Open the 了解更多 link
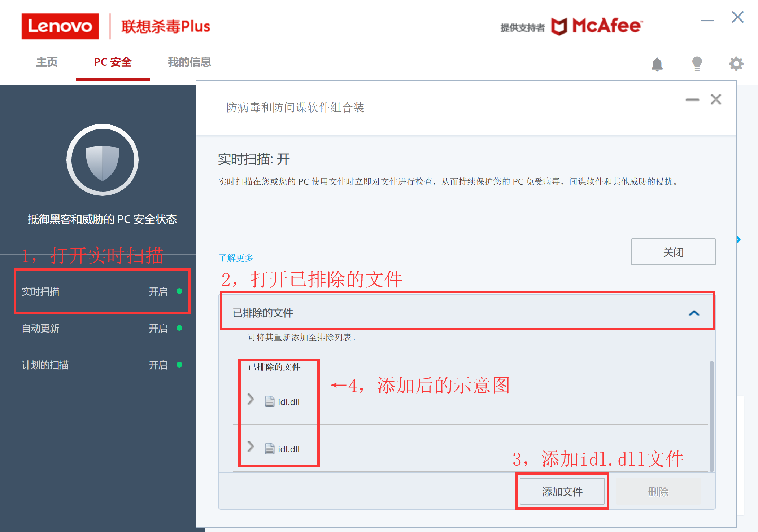The image size is (758, 532). point(235,258)
